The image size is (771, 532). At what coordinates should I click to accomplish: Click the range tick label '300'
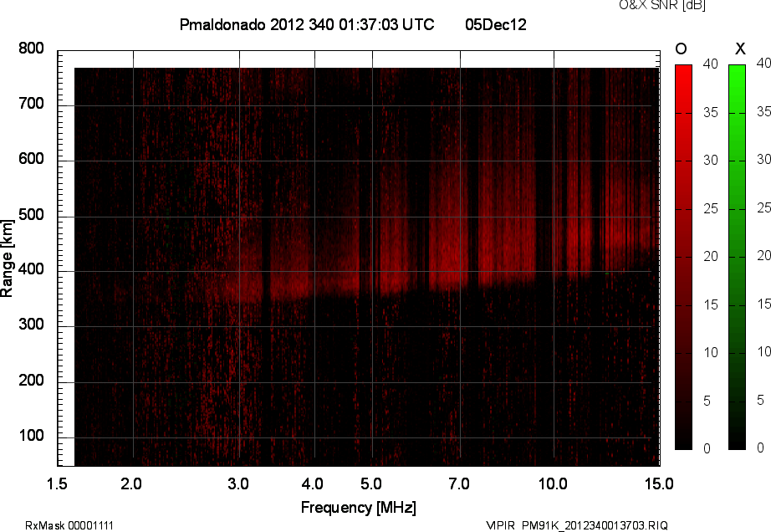coord(31,325)
